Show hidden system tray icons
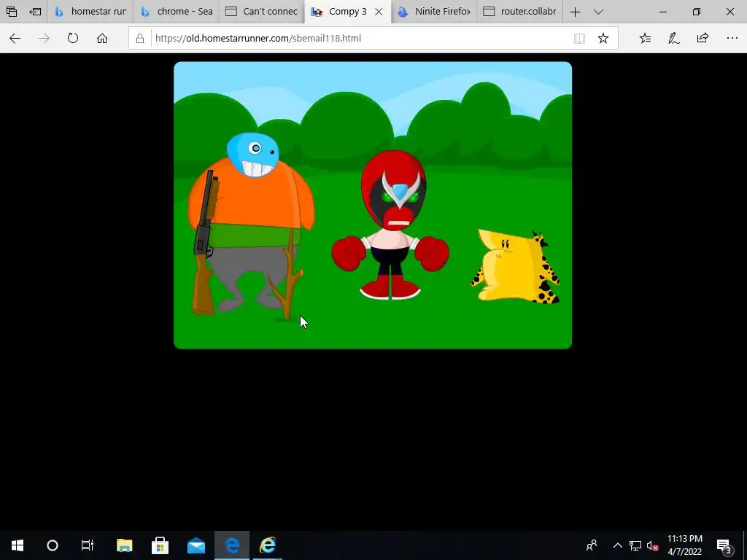Screen dimensions: 747x560 tap(617, 545)
